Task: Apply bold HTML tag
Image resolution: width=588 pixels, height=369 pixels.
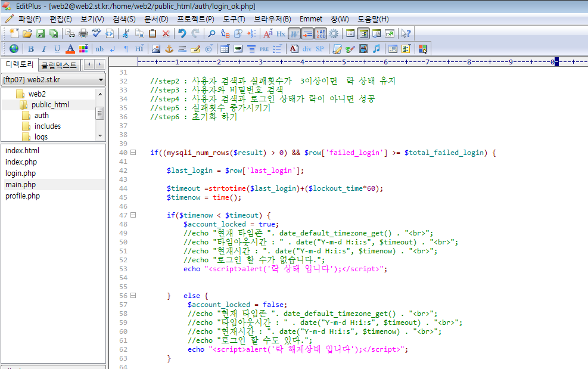Action: (31, 49)
